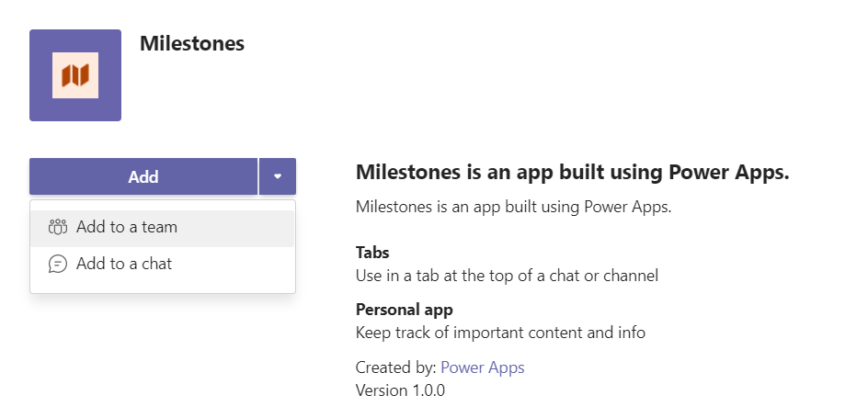Expand the Add button dropdown arrow
This screenshot has width=868, height=418.
pyautogui.click(x=278, y=176)
